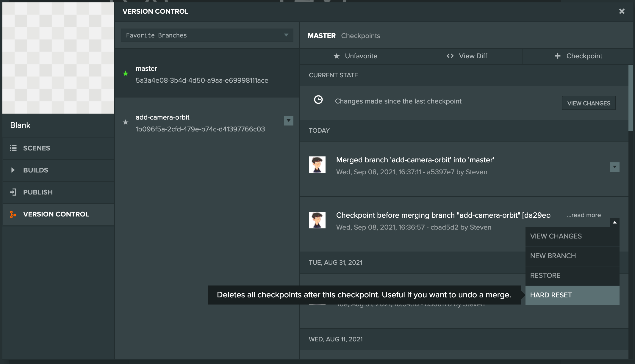Open the merged checkpoint's dropdown arrow
Viewport: 635px width, 364px height.
614,167
